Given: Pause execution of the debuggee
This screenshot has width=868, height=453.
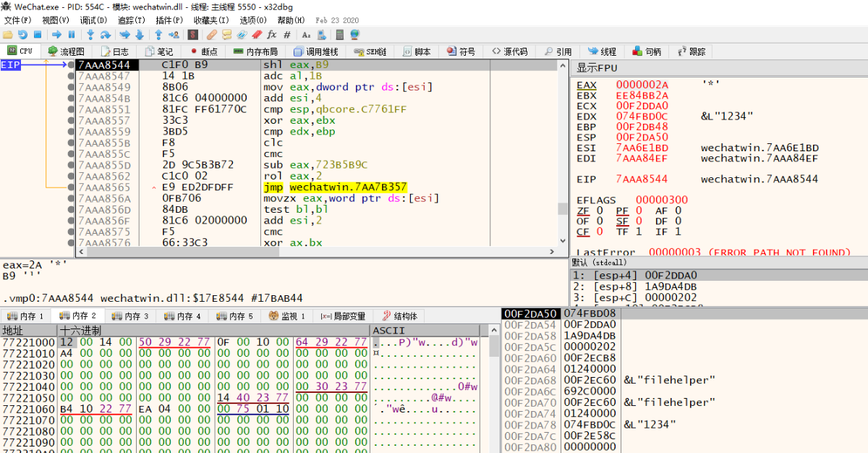Looking at the screenshot, I should tap(71, 35).
